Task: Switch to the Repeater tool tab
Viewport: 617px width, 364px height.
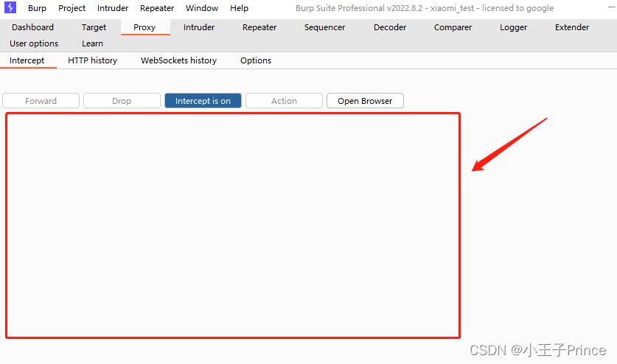Action: tap(259, 27)
